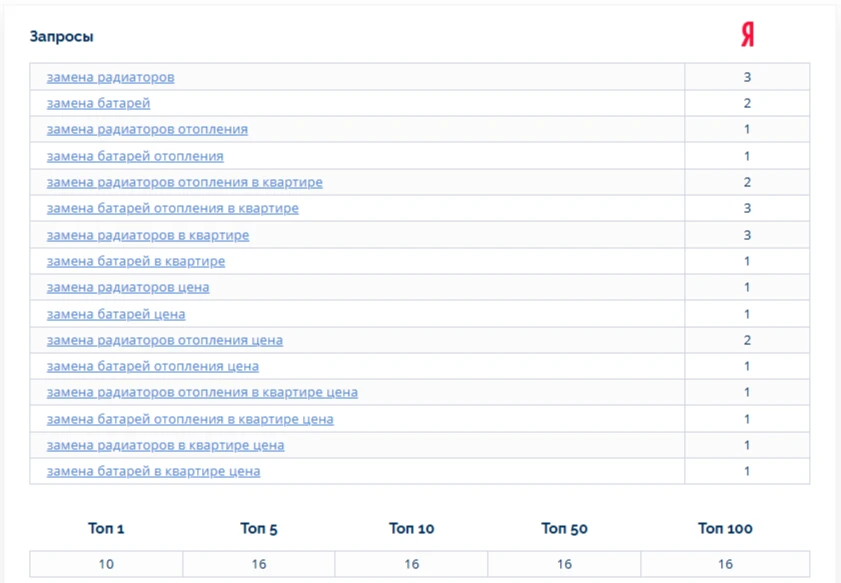Click position cell of "замена радиаторов отопления цена"

point(747,340)
